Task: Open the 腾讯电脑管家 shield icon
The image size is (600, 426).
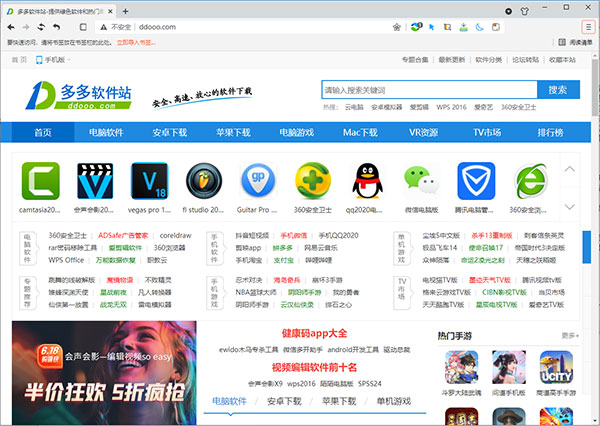Action: click(x=476, y=181)
